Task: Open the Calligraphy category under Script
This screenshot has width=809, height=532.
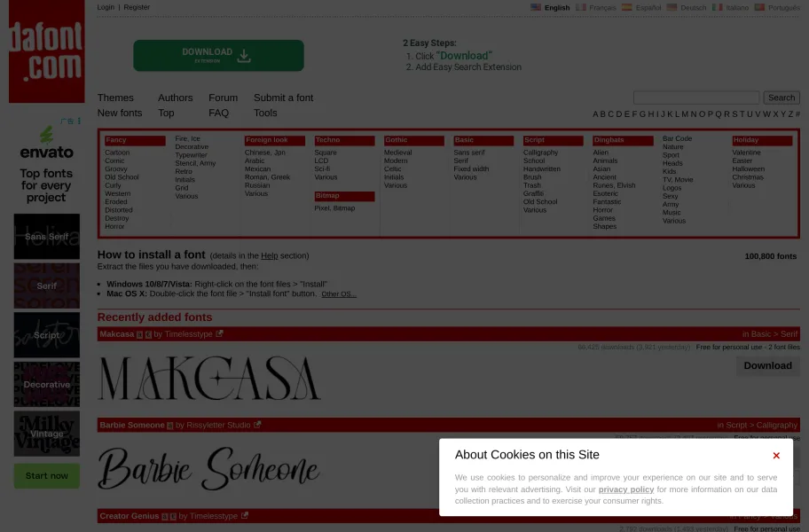Action: pyautogui.click(x=541, y=153)
